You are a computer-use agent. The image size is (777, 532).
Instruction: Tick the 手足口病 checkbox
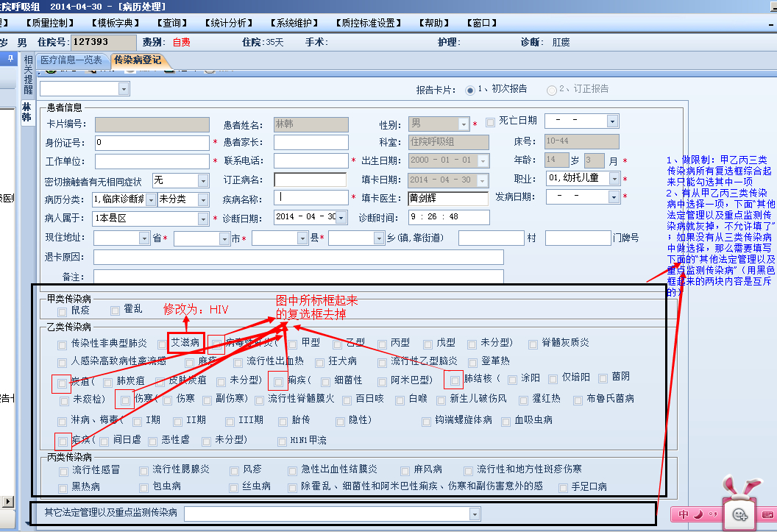tap(563, 488)
